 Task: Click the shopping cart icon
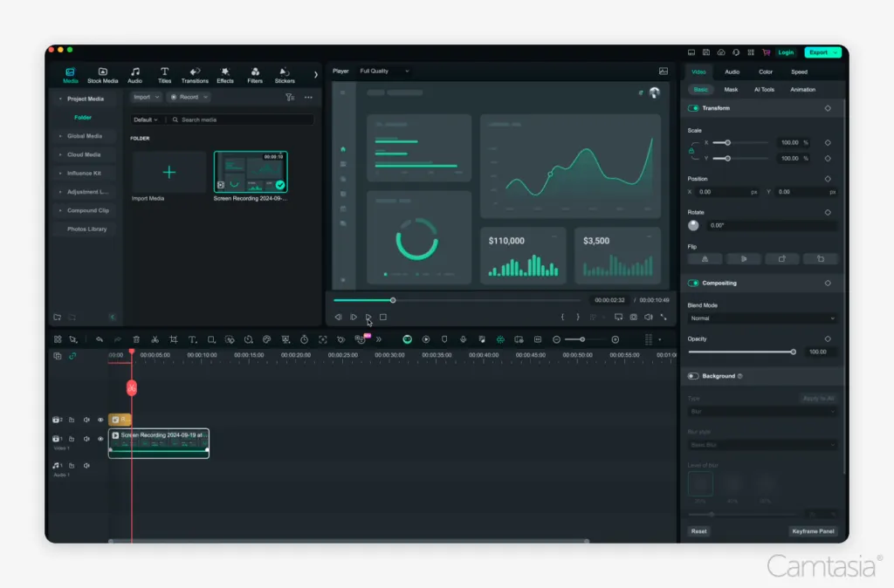[x=767, y=52]
